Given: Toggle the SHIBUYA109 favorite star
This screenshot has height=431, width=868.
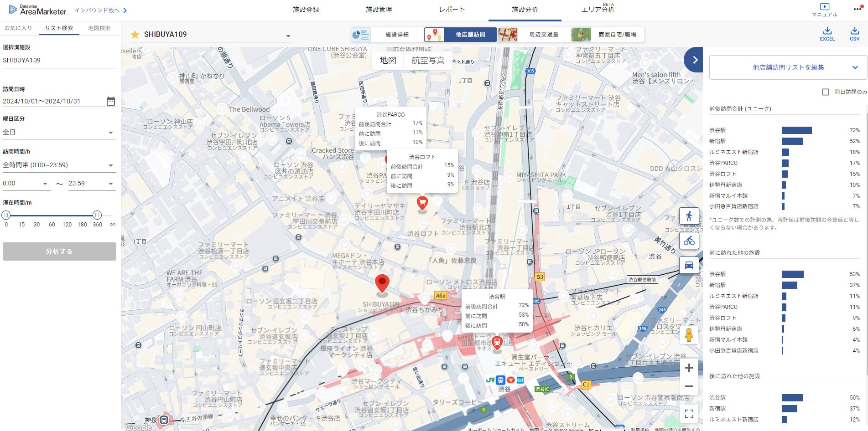Looking at the screenshot, I should tap(135, 35).
